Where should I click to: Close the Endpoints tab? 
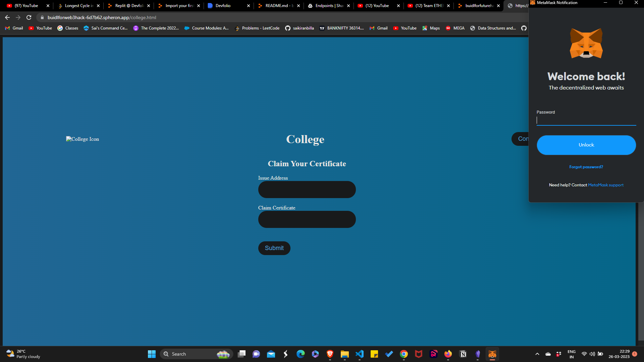pos(348,6)
